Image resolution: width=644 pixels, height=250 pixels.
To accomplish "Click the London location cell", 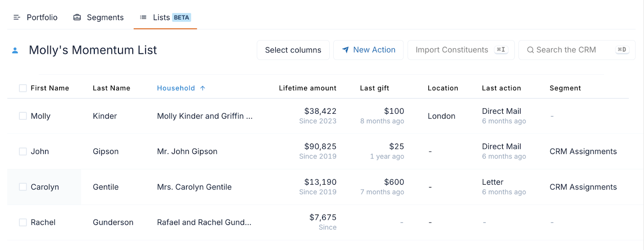I will [442, 116].
